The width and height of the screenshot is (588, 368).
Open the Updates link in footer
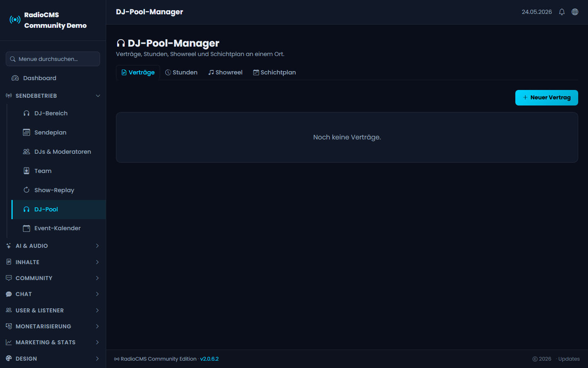(569, 359)
